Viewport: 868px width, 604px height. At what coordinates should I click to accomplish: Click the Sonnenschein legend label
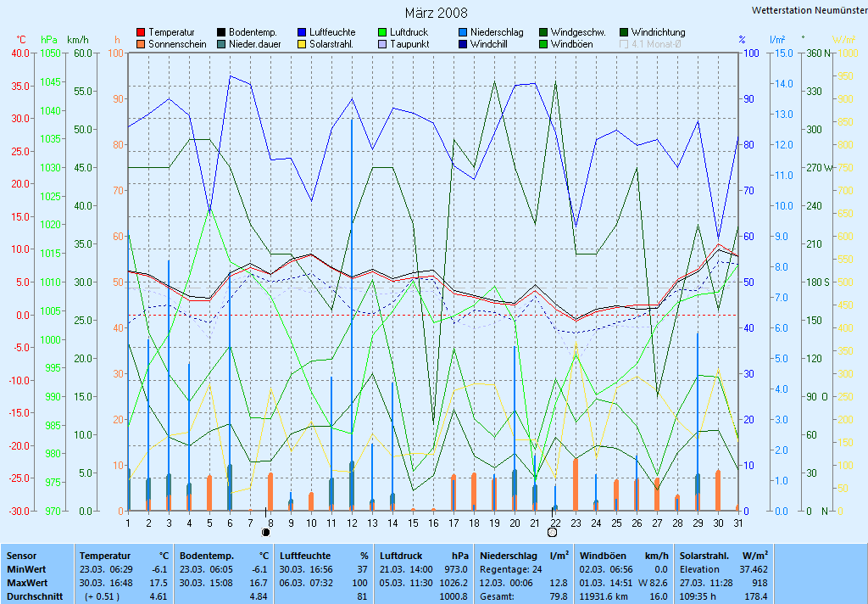click(x=177, y=44)
